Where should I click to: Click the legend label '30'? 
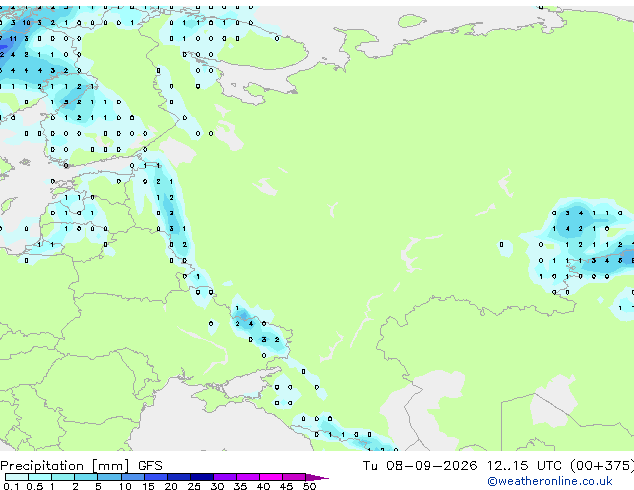click(217, 486)
